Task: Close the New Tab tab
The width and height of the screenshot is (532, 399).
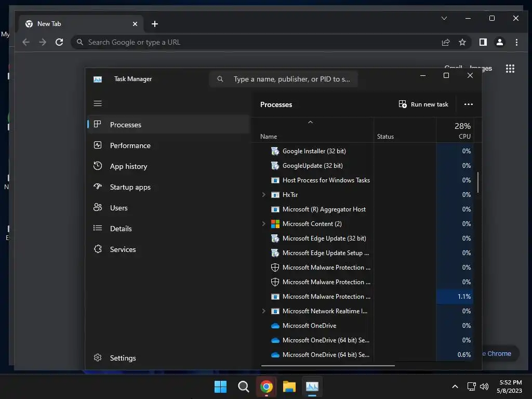Action: click(135, 24)
